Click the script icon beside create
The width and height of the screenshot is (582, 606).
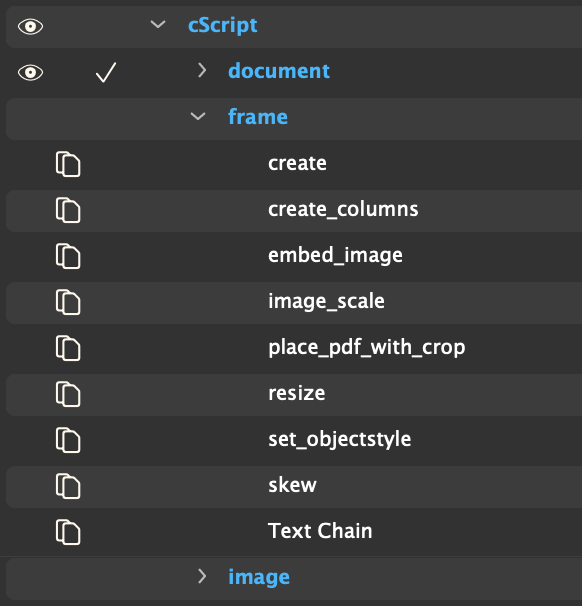click(68, 164)
